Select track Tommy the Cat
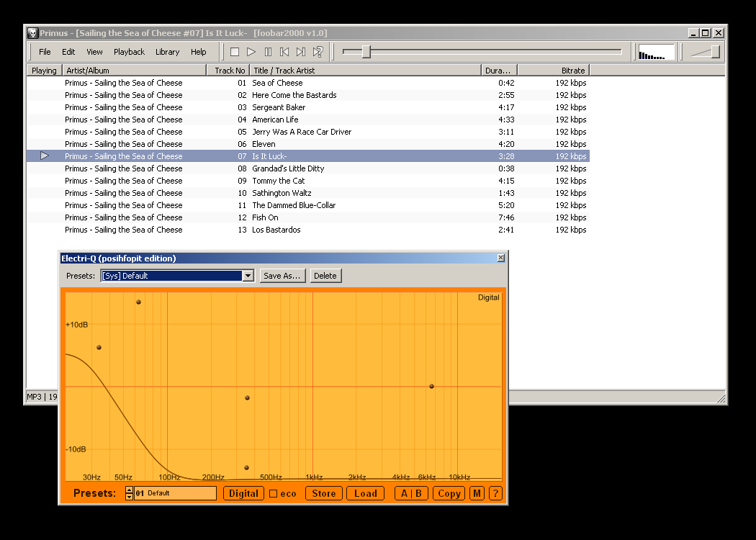This screenshot has height=540, width=756. pyautogui.click(x=307, y=181)
